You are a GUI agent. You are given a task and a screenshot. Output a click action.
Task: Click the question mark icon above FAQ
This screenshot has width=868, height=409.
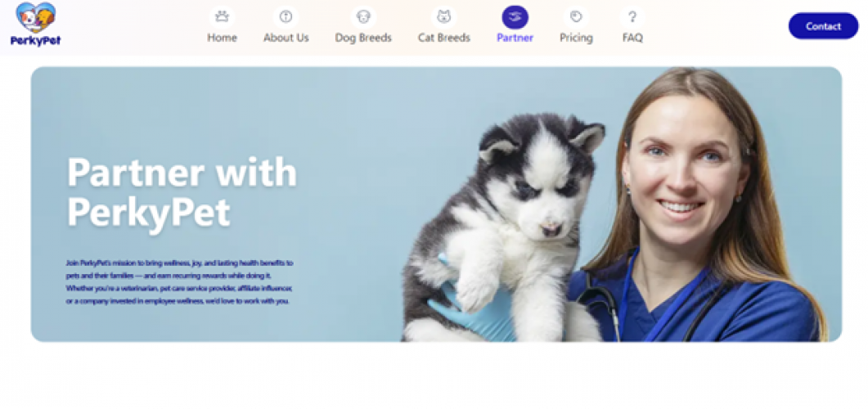[x=632, y=17]
